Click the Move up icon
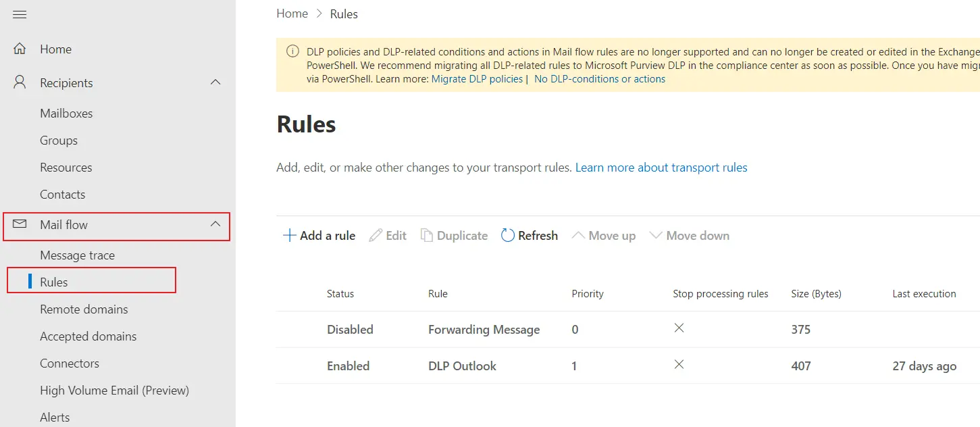The image size is (980, 427). coord(579,235)
